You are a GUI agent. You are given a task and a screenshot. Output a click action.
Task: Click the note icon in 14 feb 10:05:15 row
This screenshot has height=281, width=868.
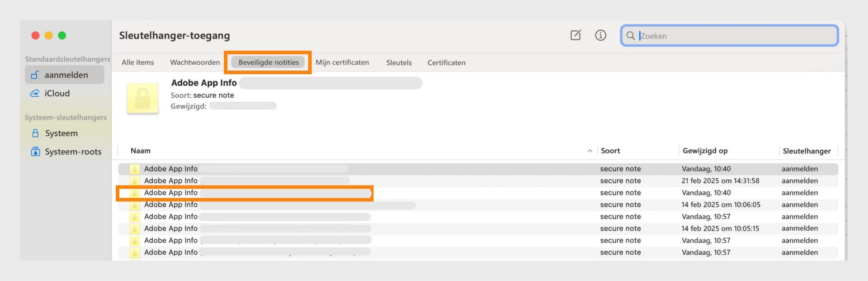(x=135, y=229)
